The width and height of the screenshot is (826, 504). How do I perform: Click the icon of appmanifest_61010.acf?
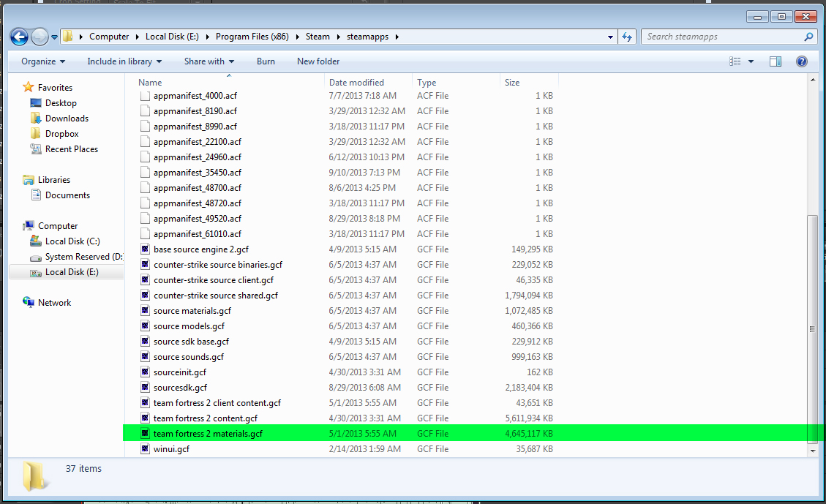click(145, 234)
